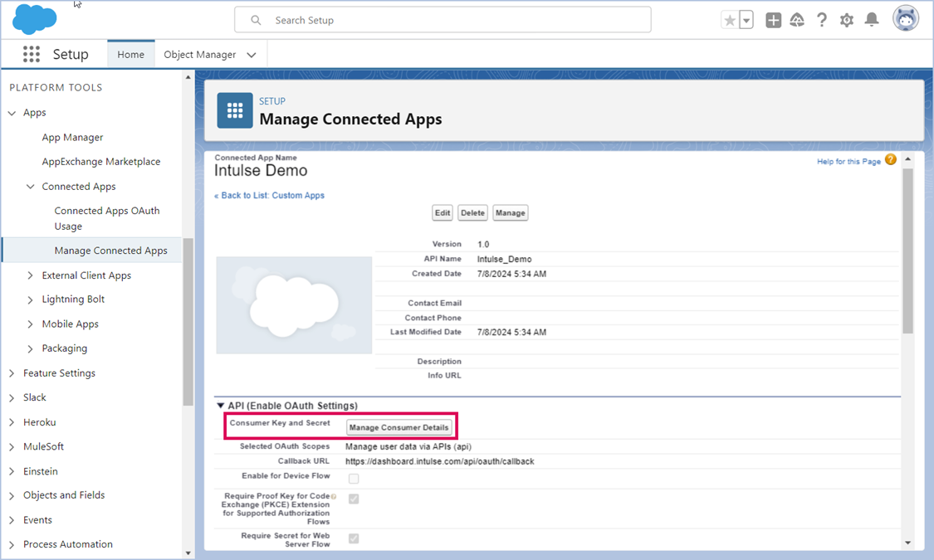Select Manage Connected Apps in the sidebar
Screen dimensions: 934x560
tap(110, 251)
